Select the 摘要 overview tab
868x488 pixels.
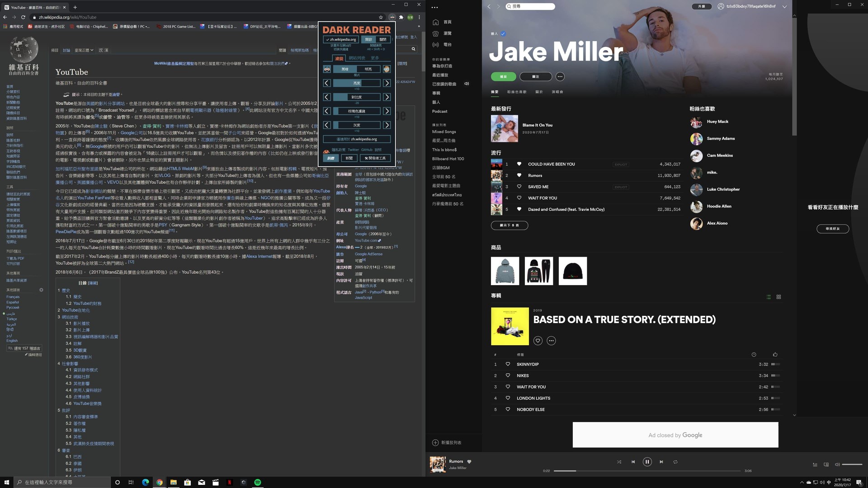coord(495,92)
